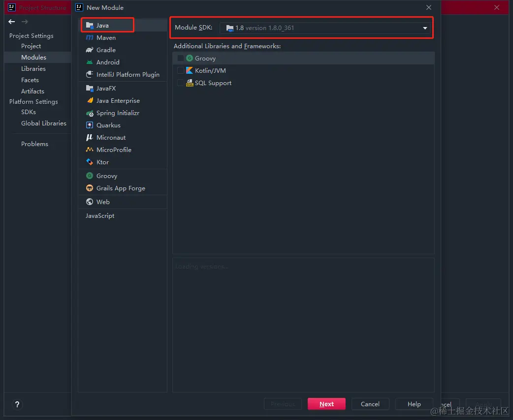
Task: Click the back arrow in Project Structure
Action: click(12, 22)
